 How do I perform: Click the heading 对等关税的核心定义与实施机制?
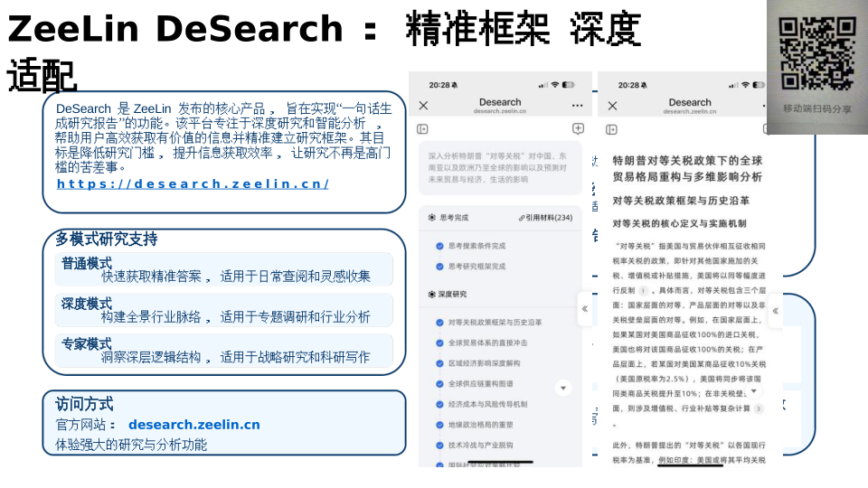(x=679, y=223)
